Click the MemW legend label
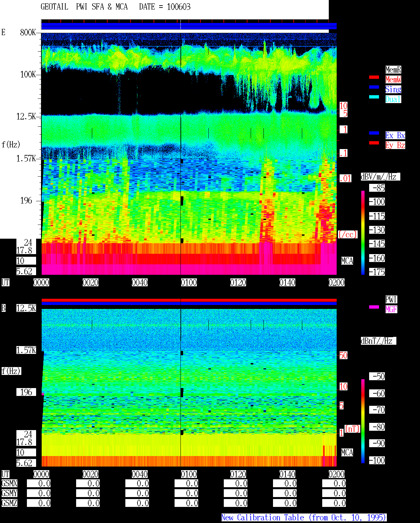The height and width of the screenshot is (523, 420). tap(393, 79)
